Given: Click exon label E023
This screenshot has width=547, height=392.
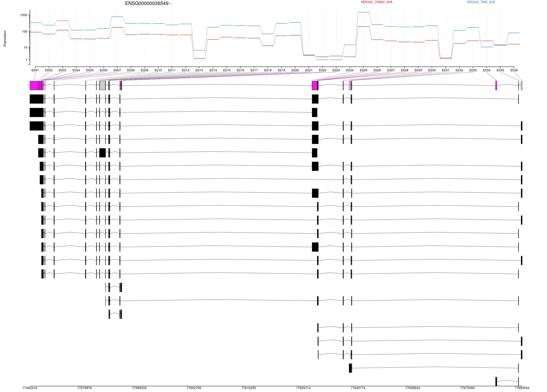Looking at the screenshot, I should 336,70.
